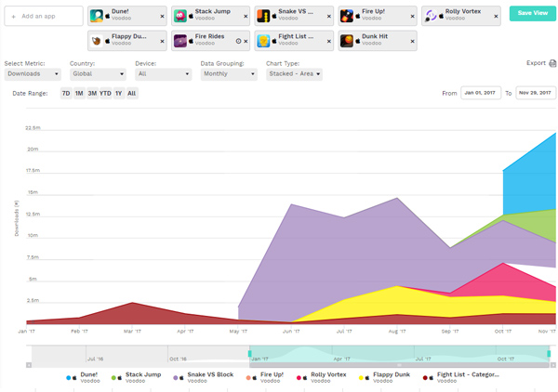This screenshot has width=558, height=392.
Task: Open the Data Grouping dropdown
Action: click(229, 74)
